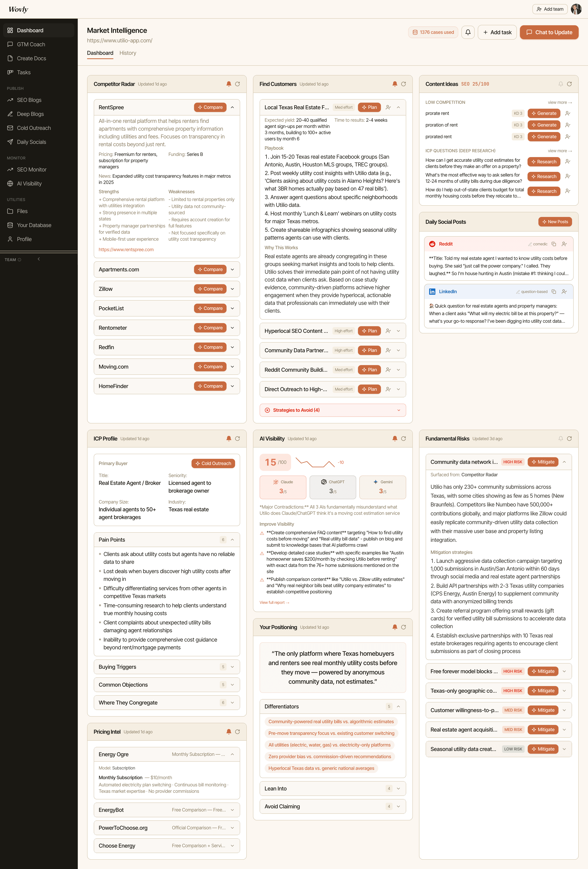Refresh the ICP Profile card
The image size is (588, 869).
[238, 439]
